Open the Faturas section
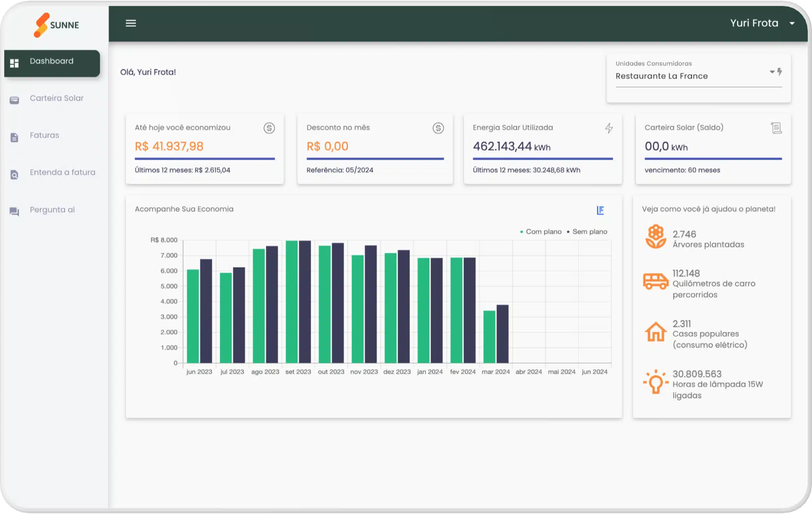Image resolution: width=812 pixels, height=514 pixels. 45,135
